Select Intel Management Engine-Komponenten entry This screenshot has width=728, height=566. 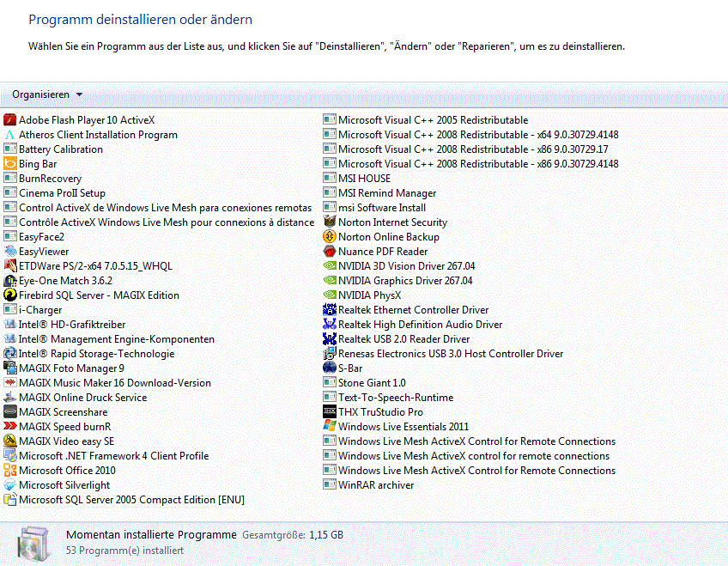tap(109, 339)
